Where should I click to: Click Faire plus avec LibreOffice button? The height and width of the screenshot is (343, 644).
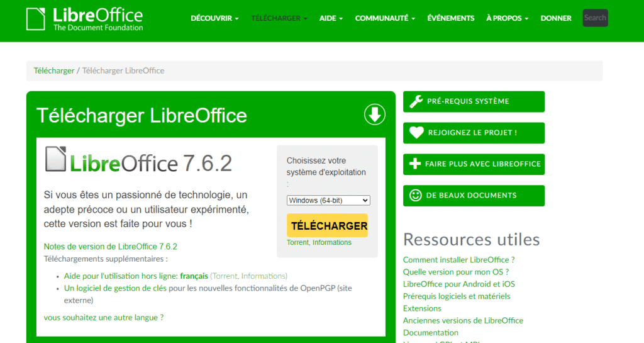click(474, 164)
